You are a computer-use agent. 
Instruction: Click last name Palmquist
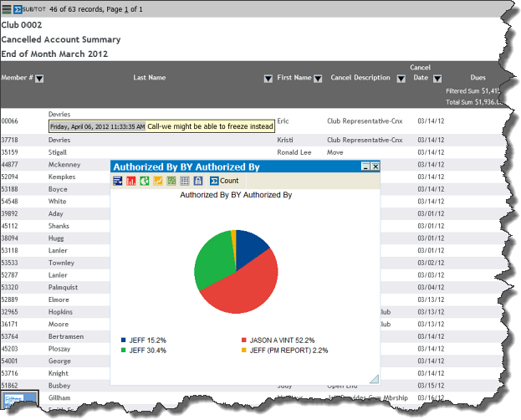pyautogui.click(x=63, y=287)
